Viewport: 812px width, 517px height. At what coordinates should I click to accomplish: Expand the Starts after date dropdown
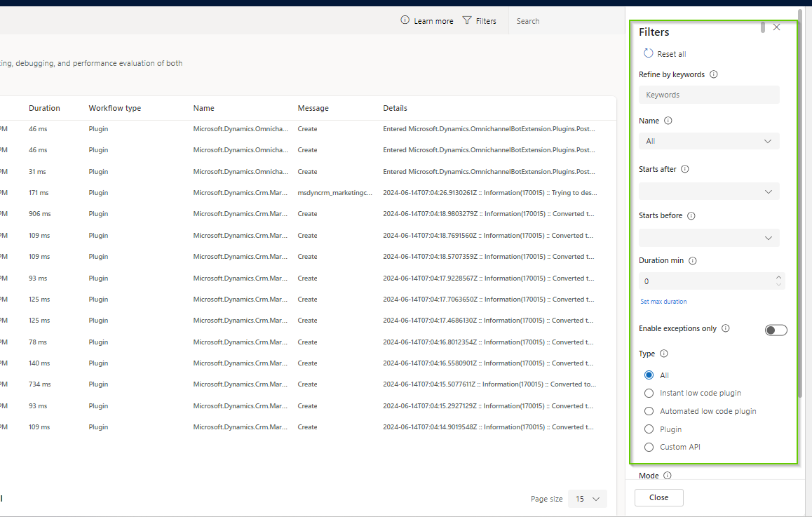coord(708,191)
